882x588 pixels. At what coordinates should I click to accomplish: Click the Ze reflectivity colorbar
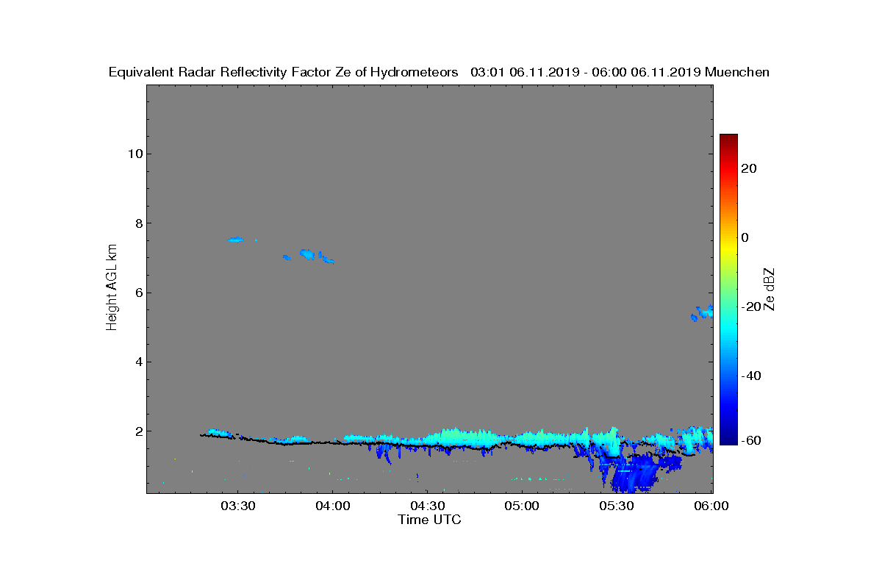pyautogui.click(x=728, y=290)
